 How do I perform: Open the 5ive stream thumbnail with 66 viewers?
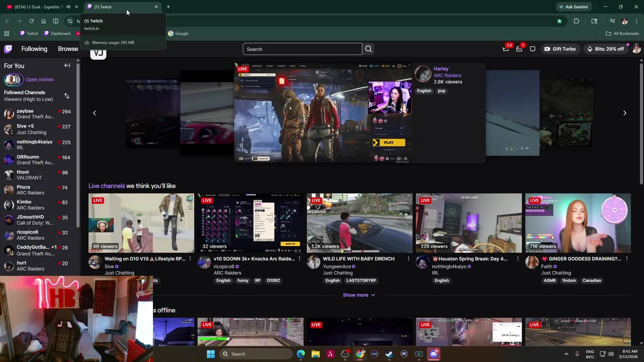click(x=141, y=223)
